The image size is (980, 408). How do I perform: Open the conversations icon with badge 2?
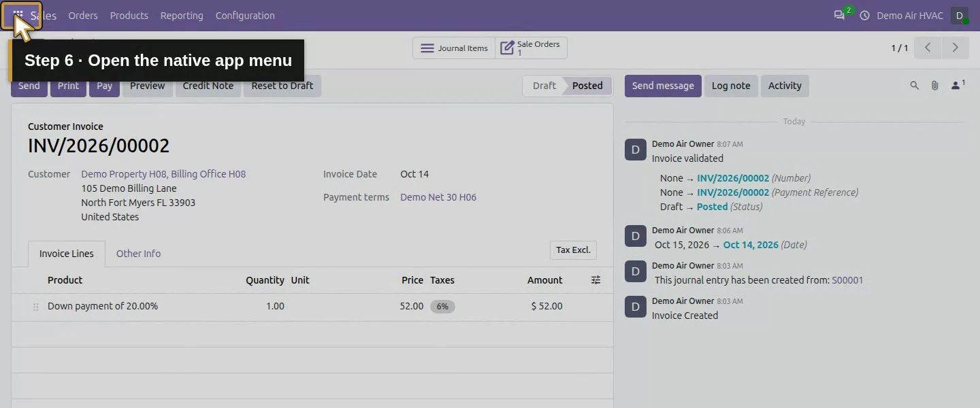pyautogui.click(x=840, y=15)
